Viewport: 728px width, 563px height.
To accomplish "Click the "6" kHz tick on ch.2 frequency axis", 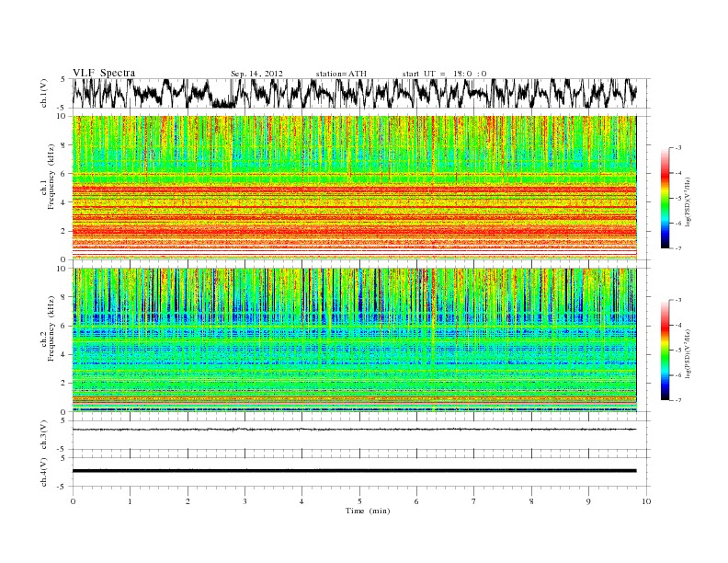I will point(63,326).
